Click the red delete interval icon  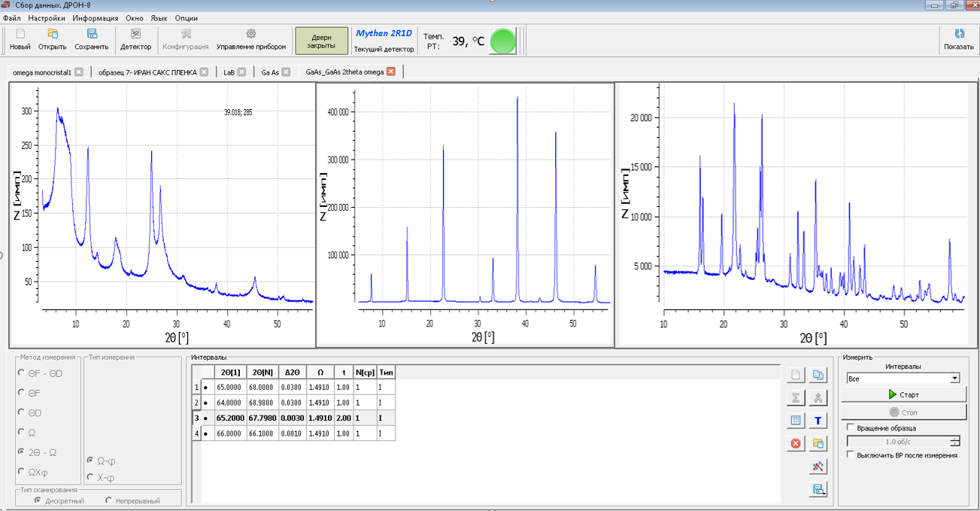coord(796,443)
